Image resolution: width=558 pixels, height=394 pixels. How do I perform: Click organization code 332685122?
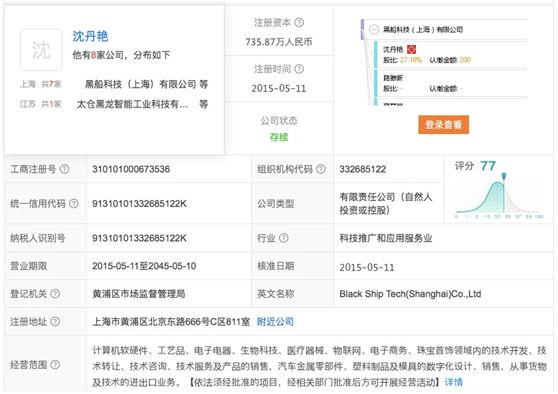point(363,169)
